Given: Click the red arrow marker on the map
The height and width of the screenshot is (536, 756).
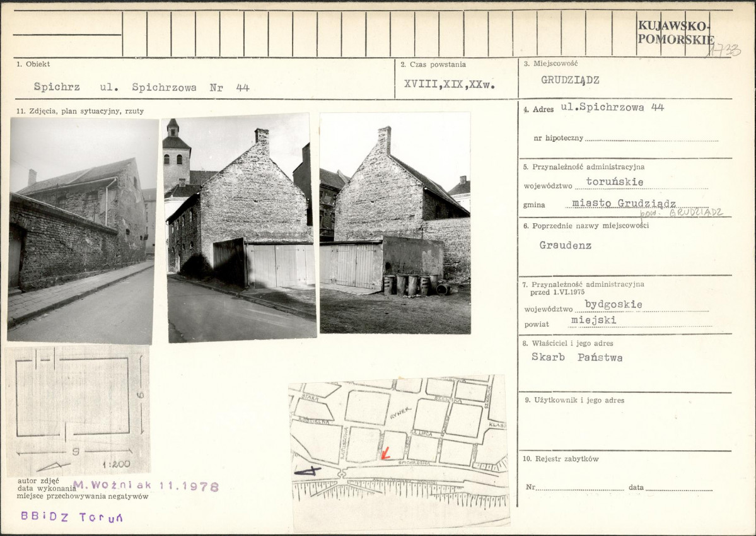Looking at the screenshot, I should click(385, 453).
